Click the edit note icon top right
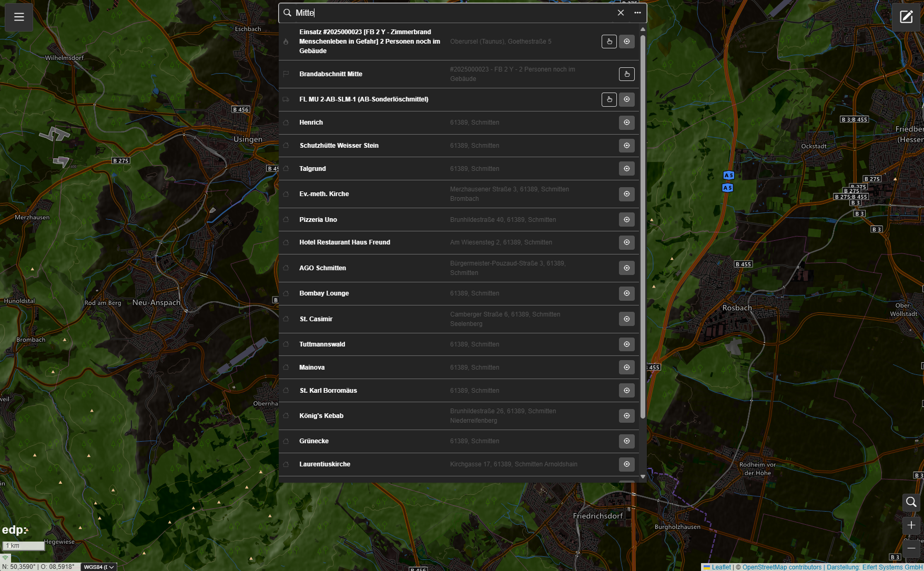The height and width of the screenshot is (571, 924). tap(906, 17)
